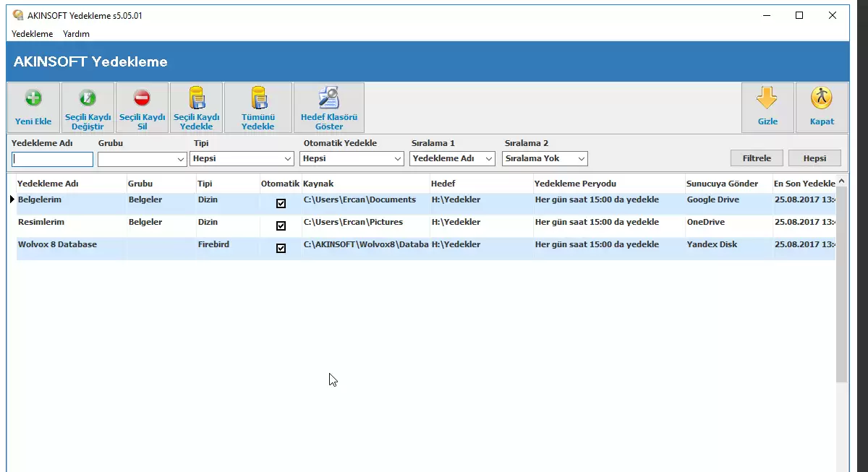Click the Filtrele button
The image size is (868, 472).
click(757, 158)
